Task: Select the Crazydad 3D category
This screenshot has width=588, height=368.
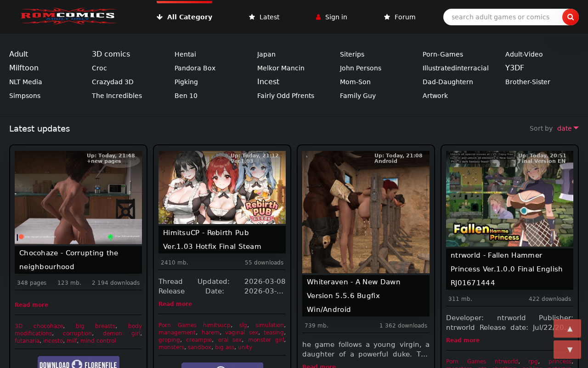Action: pyautogui.click(x=113, y=82)
